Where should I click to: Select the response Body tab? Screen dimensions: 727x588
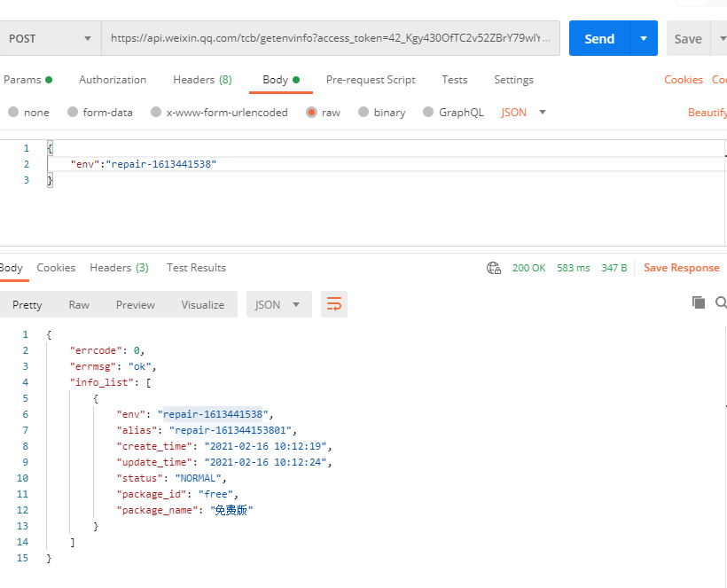pos(12,268)
